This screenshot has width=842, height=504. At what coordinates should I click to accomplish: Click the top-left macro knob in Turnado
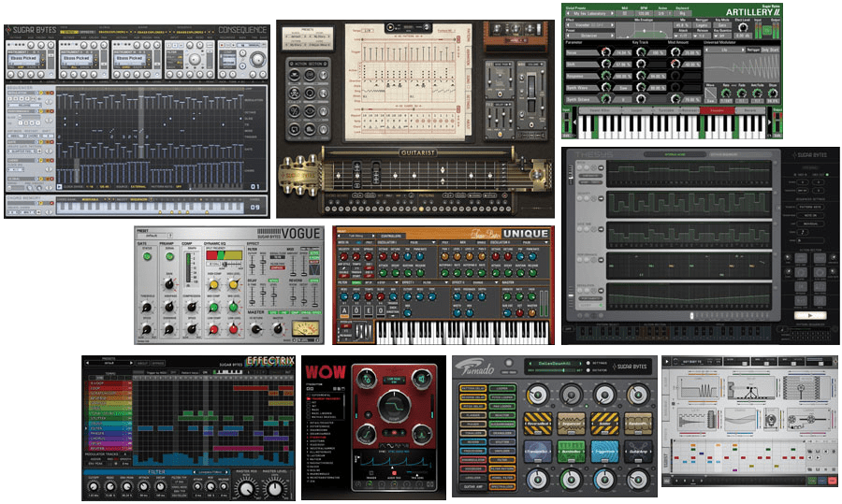[538, 395]
